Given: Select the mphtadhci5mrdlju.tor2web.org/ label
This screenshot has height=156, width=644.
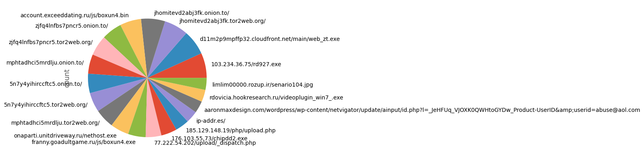Looking at the screenshot, I should [55, 123].
